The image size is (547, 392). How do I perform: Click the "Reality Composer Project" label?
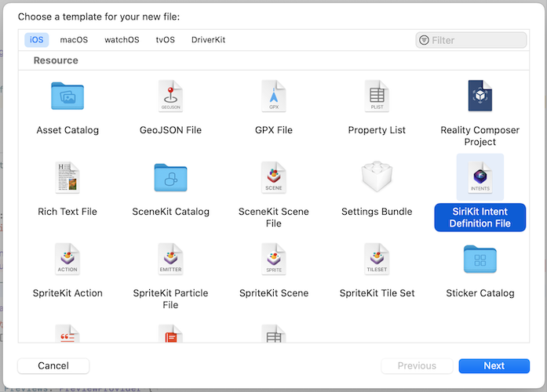[480, 136]
